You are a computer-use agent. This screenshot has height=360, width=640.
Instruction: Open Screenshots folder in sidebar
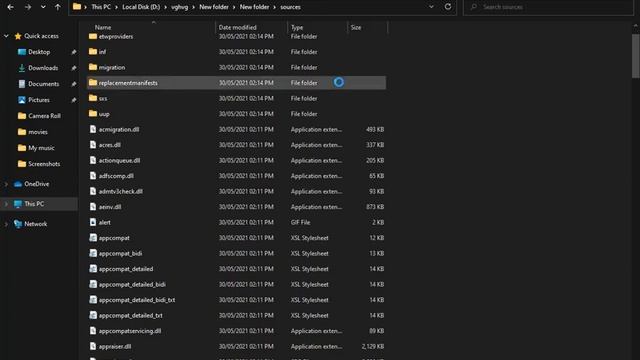[x=44, y=164]
